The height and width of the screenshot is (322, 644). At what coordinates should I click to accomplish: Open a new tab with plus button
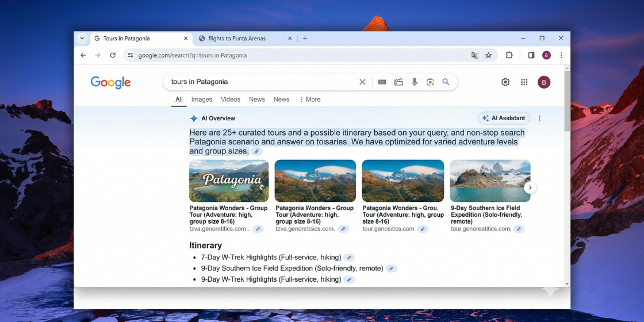(305, 39)
